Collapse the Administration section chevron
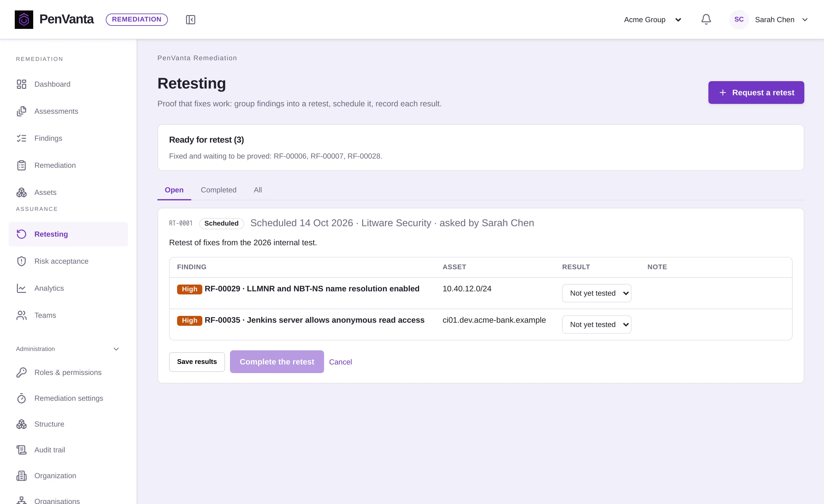Viewport: 824px width, 504px height. [116, 349]
